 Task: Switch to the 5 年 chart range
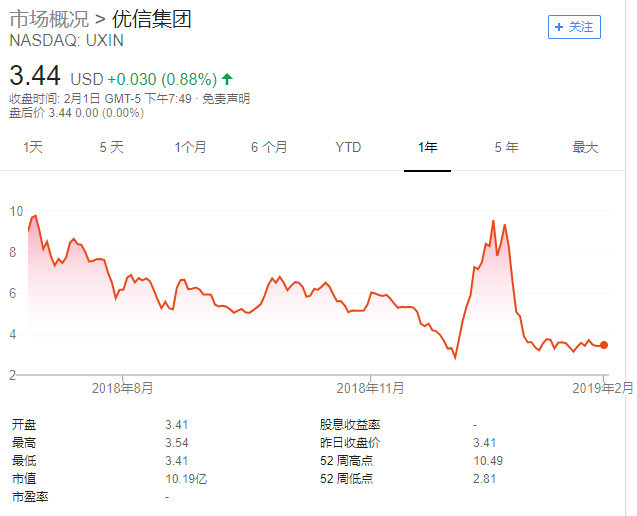point(506,147)
